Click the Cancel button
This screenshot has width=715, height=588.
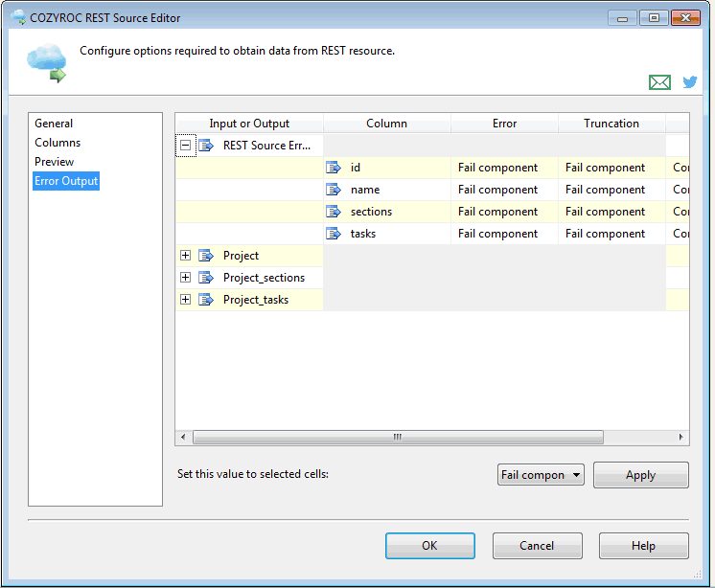pos(537,546)
